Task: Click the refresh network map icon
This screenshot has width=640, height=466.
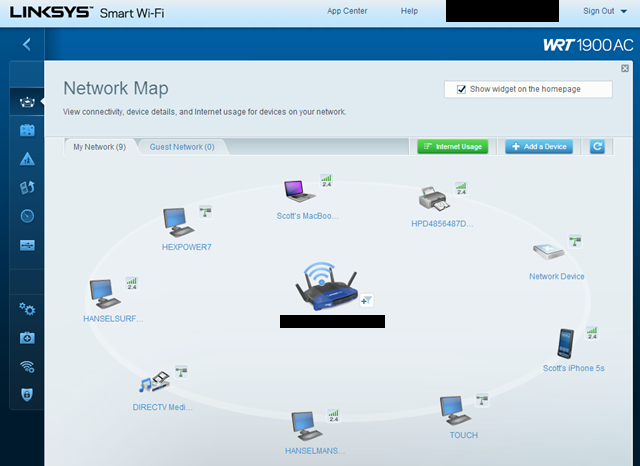Action: pos(597,146)
